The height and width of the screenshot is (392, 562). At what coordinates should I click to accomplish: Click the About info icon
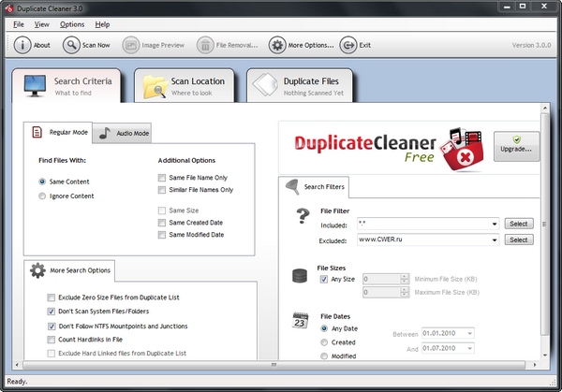[x=21, y=45]
